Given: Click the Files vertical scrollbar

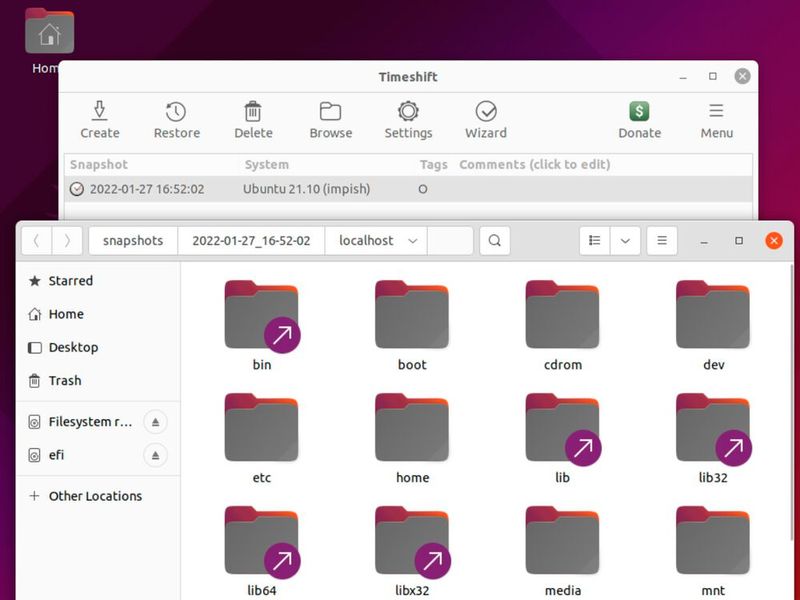Looking at the screenshot, I should tap(791, 403).
